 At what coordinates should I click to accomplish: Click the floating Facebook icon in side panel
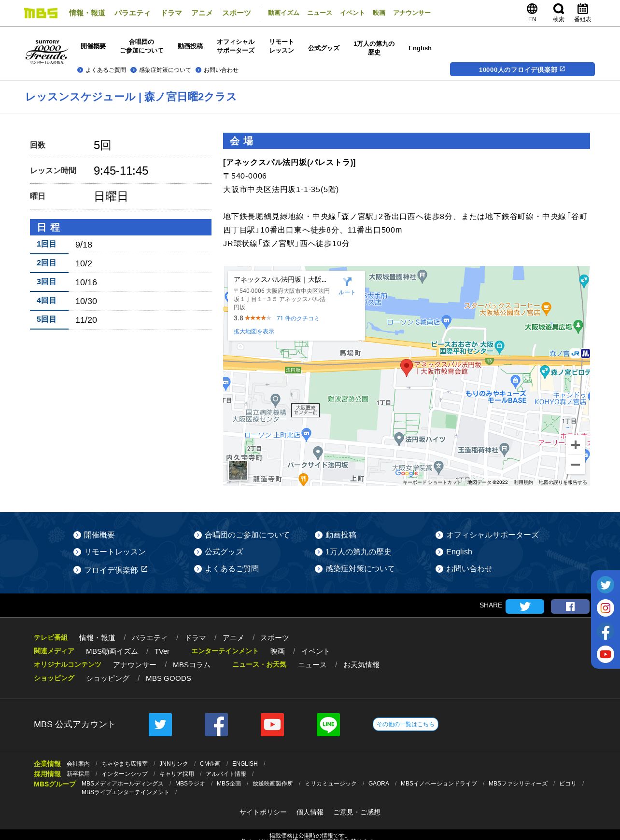[606, 631]
